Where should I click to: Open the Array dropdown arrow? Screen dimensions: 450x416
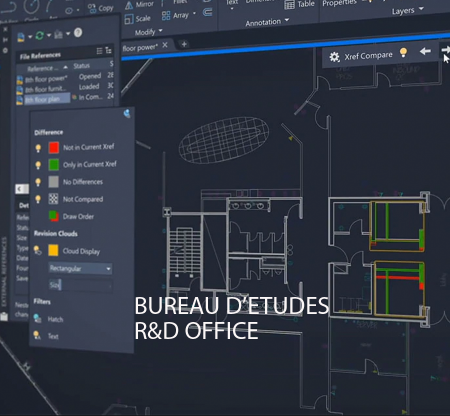[194, 14]
